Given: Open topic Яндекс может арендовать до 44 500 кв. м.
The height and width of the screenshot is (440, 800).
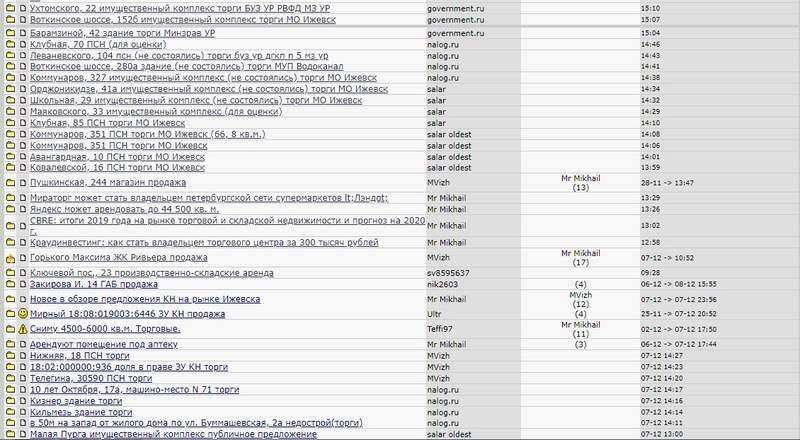Looking at the screenshot, I should [124, 209].
